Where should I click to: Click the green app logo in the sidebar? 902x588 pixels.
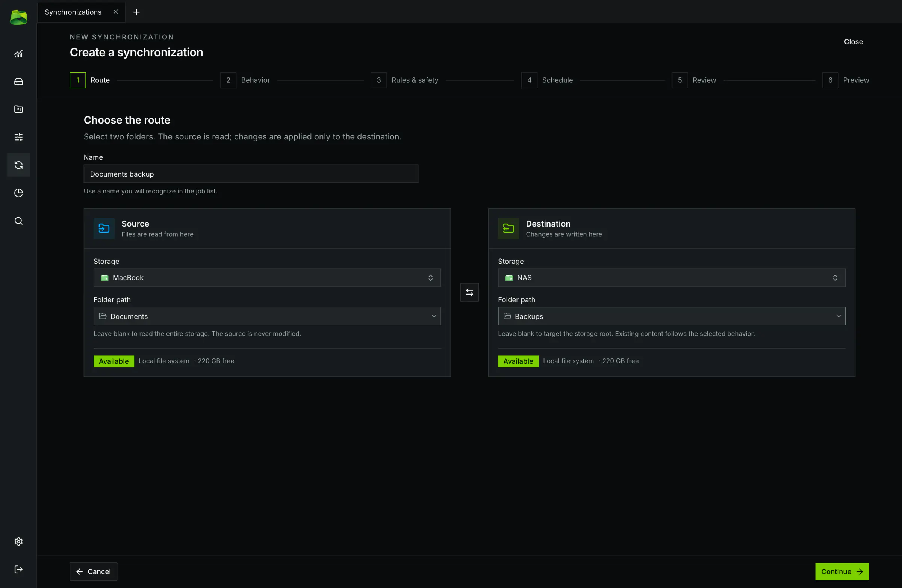coord(18,17)
